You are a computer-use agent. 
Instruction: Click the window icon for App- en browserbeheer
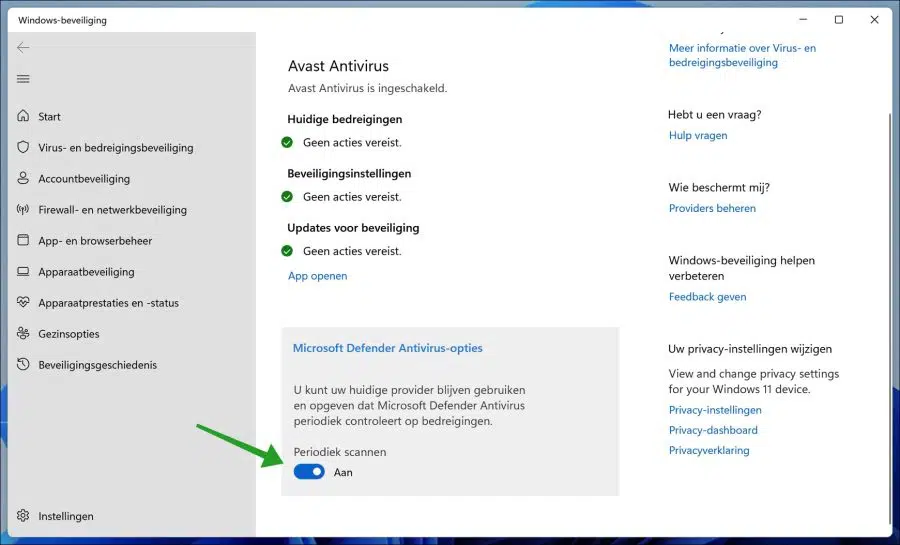[23, 240]
